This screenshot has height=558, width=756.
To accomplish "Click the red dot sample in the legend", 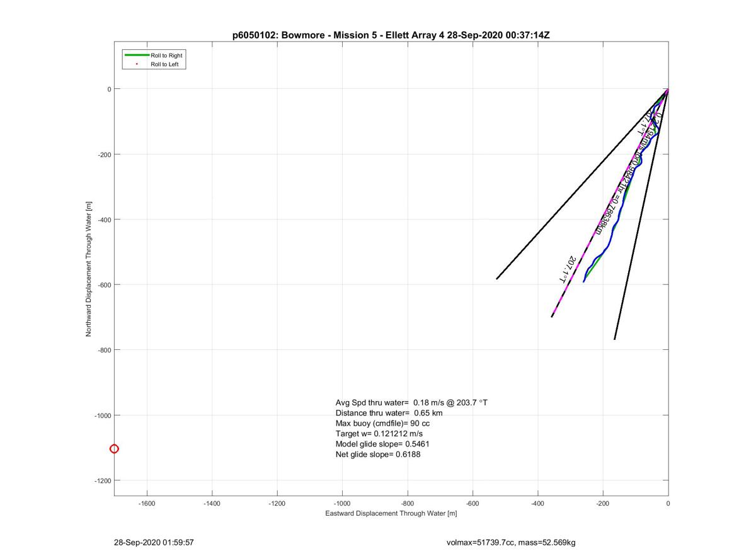I will tap(137, 64).
